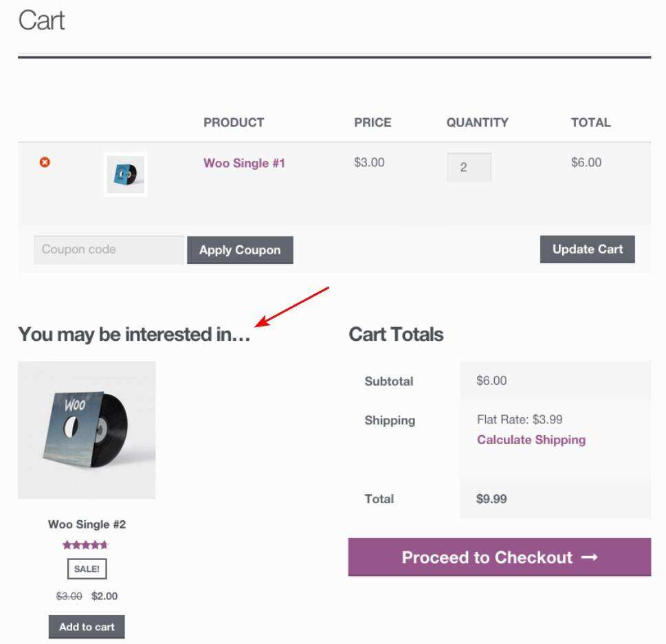
Task: Open the Woo Single #1 cart thumbnail
Action: [x=125, y=175]
